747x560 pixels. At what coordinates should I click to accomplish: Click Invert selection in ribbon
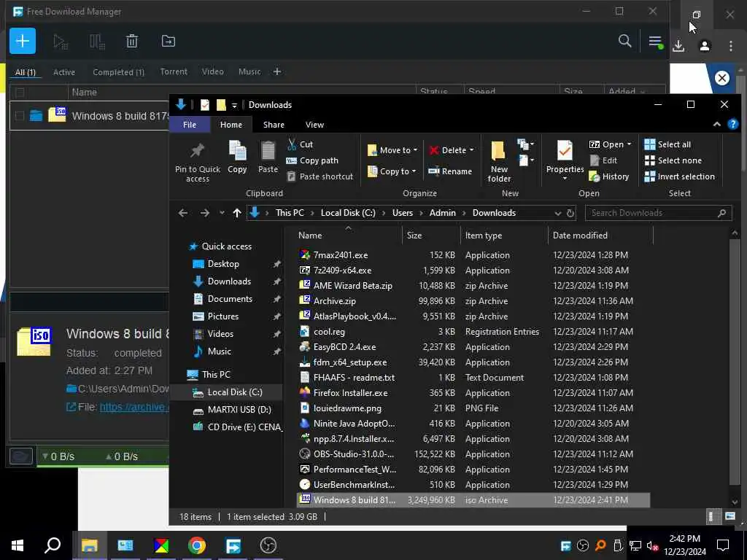point(679,176)
